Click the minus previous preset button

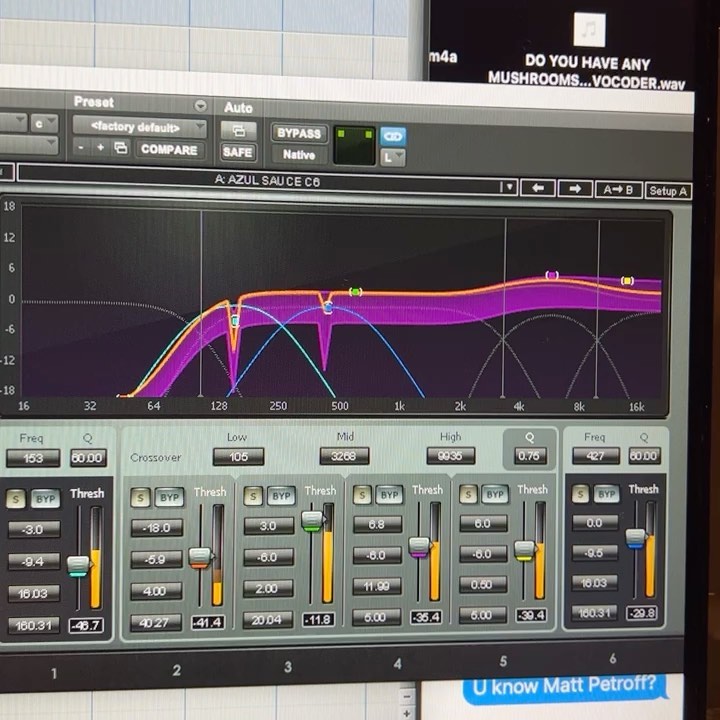pyautogui.click(x=82, y=148)
